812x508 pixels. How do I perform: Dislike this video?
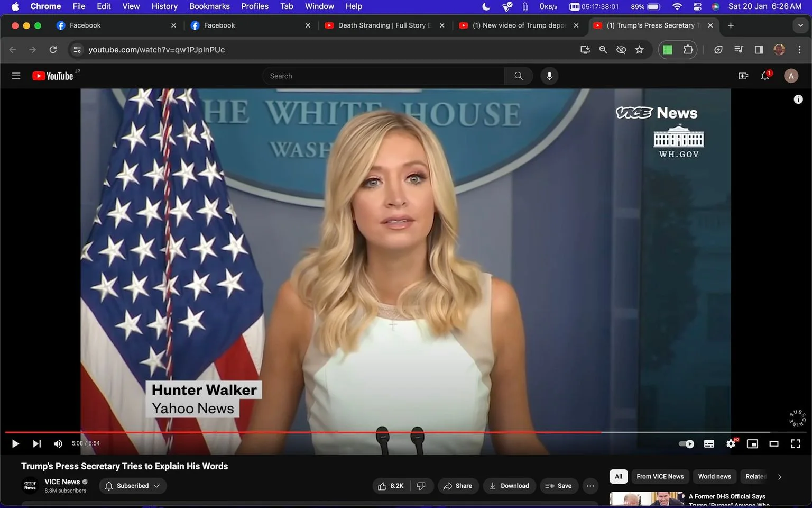pyautogui.click(x=421, y=486)
